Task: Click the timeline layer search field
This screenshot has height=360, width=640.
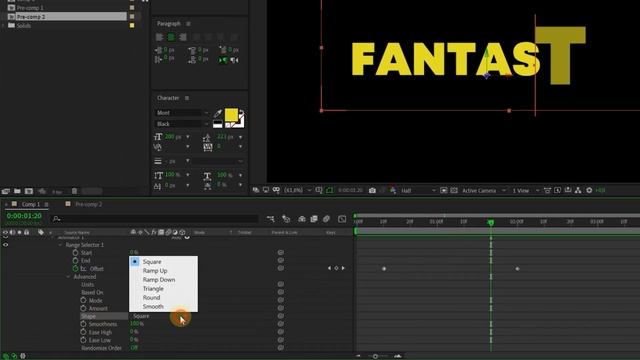Action: 155,219
